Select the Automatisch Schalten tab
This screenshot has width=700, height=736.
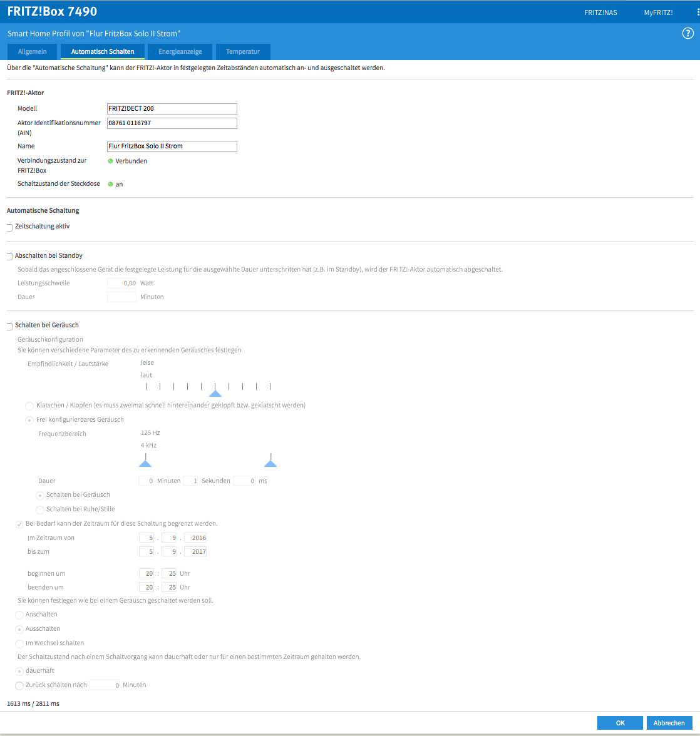(x=102, y=51)
